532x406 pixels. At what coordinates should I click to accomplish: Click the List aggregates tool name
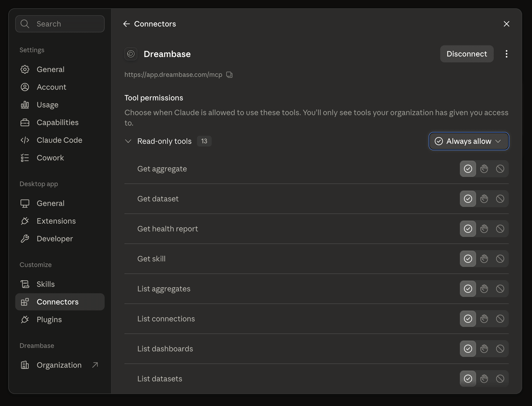(x=164, y=289)
